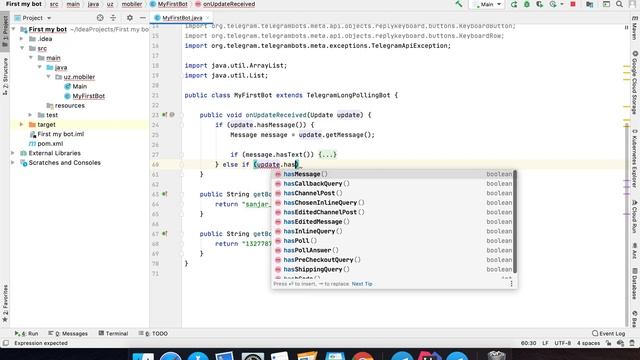Open Messages tool window
This screenshot has width=640, height=360.
point(68,333)
